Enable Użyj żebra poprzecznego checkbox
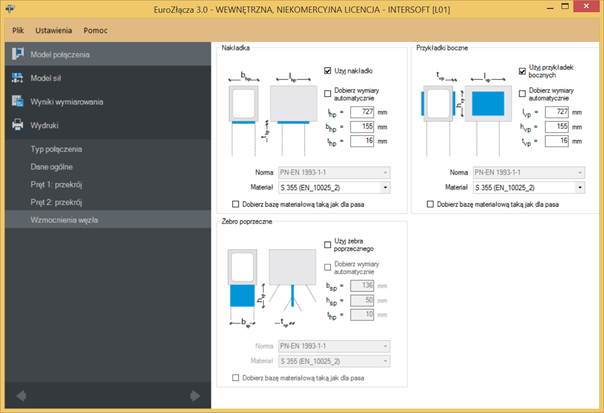This screenshot has width=604, height=413. [x=327, y=245]
